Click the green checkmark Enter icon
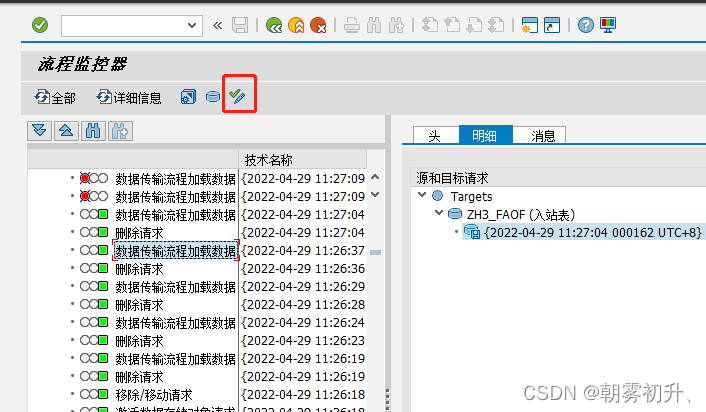 point(40,25)
